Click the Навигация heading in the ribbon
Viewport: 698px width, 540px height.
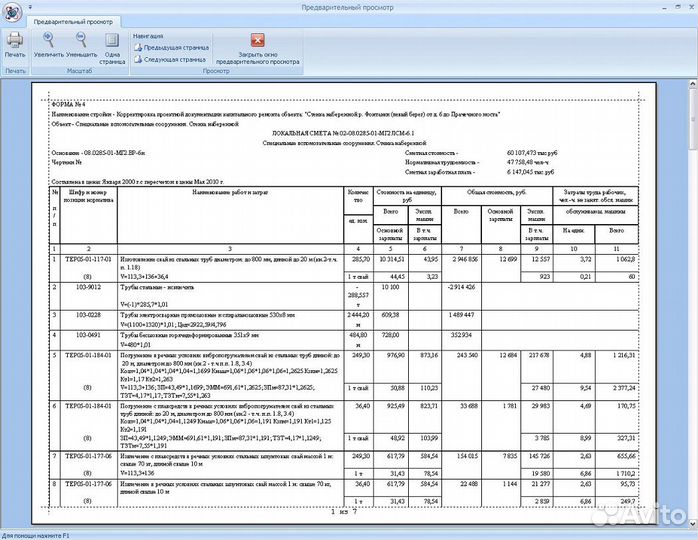pos(148,36)
